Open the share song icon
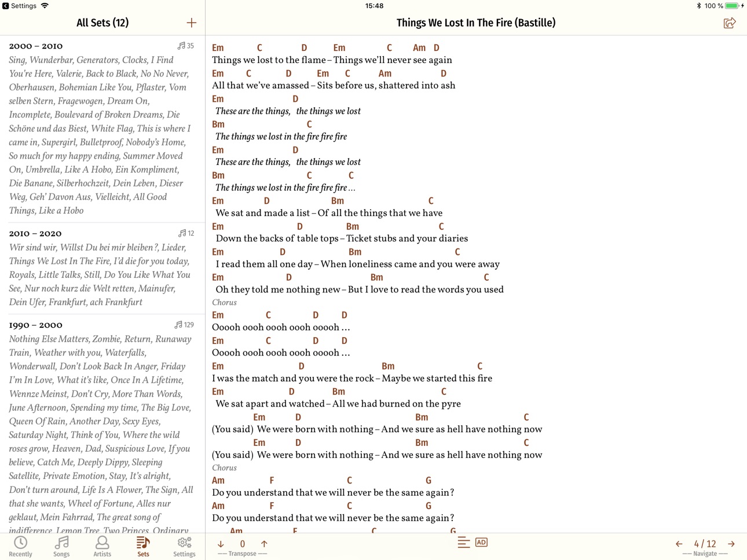747x560 pixels. click(730, 23)
